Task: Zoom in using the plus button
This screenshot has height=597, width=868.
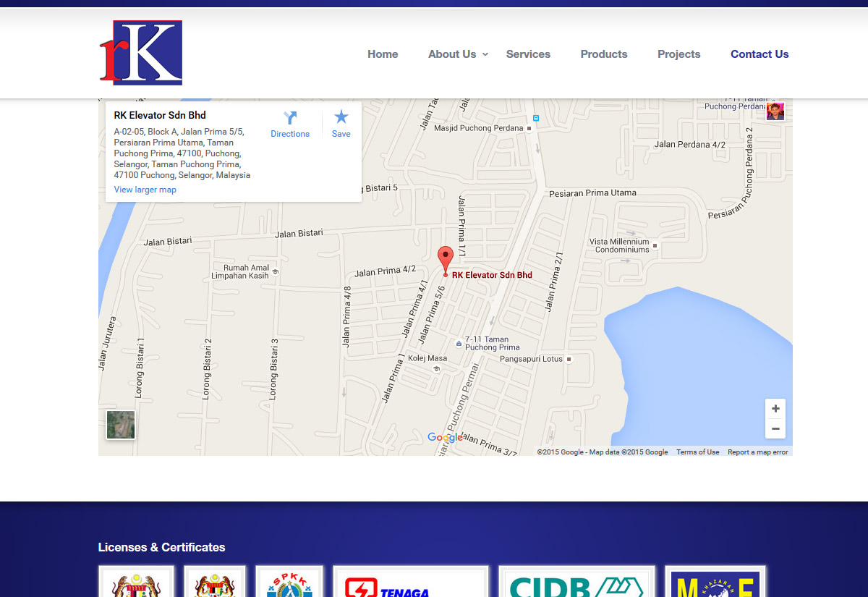Action: [x=775, y=409]
